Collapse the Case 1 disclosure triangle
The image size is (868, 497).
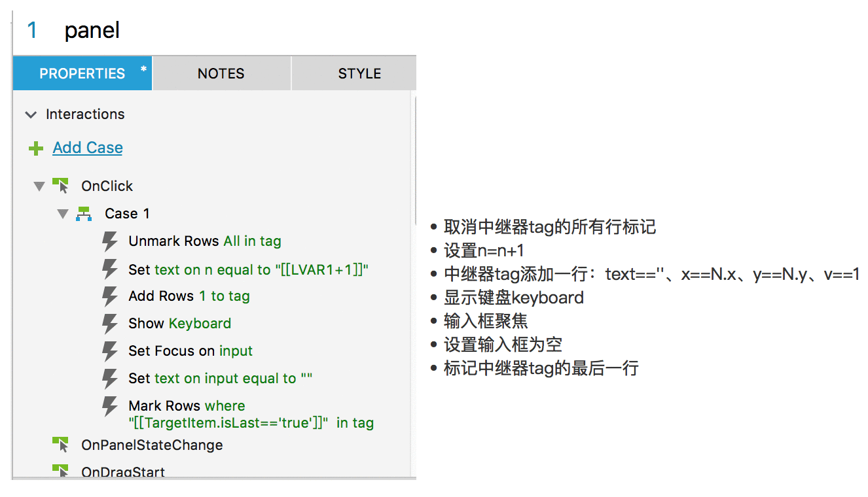(63, 214)
